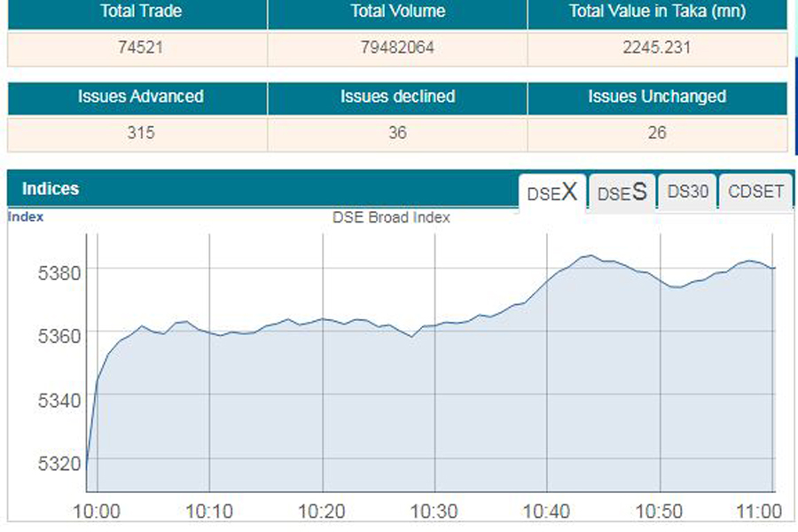The image size is (798, 532).
Task: Click the chart peak near 10:44
Action: pyautogui.click(x=588, y=256)
